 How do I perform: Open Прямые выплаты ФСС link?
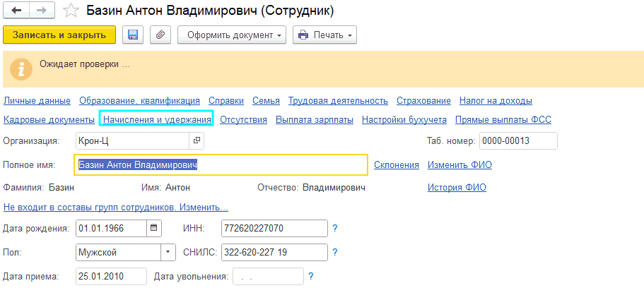click(x=503, y=120)
